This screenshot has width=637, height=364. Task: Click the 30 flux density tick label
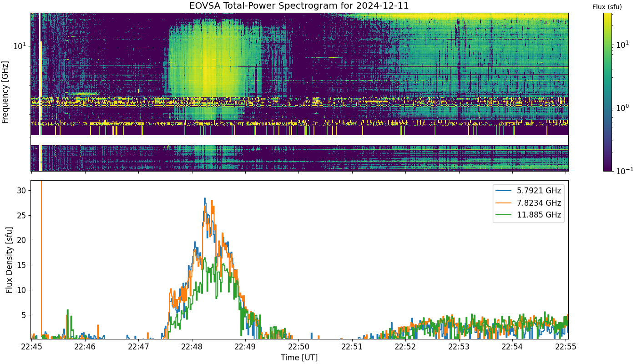pos(22,190)
